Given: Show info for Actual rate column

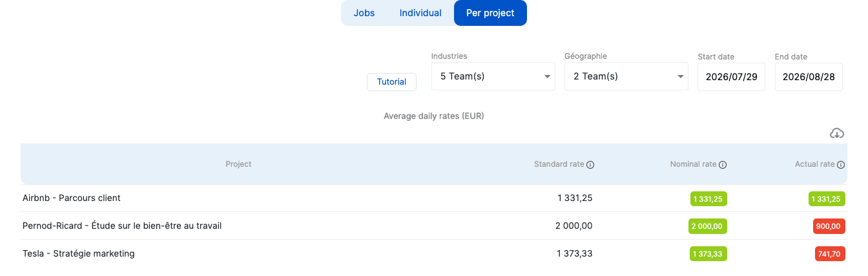Looking at the screenshot, I should 841,165.
